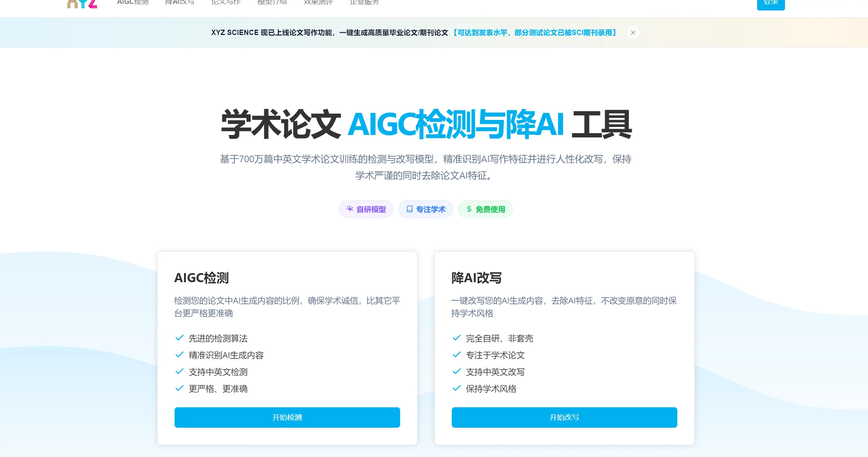Open the 效果测评 navigation item
This screenshot has height=457, width=868.
pos(318,2)
